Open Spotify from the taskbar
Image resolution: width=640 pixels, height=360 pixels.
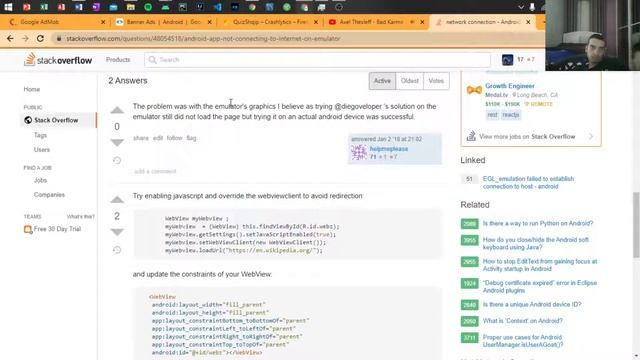148,7
